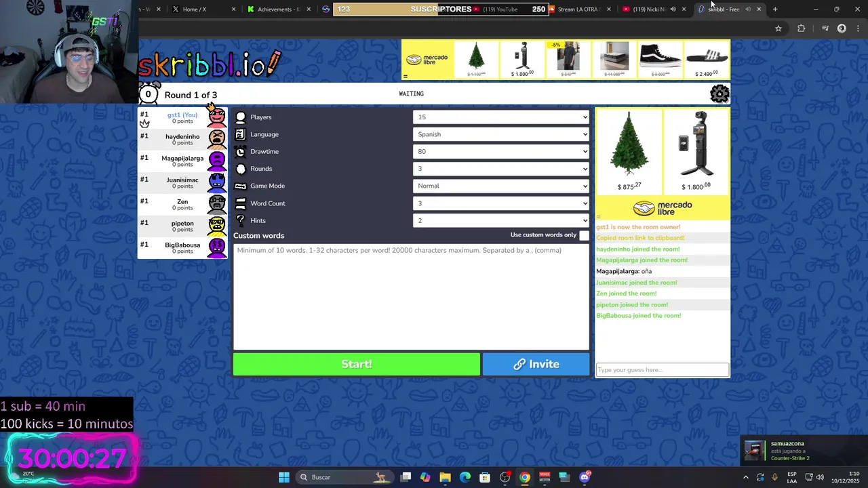The image size is (868, 488).
Task: Open the Chrome extensions puzzle icon
Action: pos(802,28)
